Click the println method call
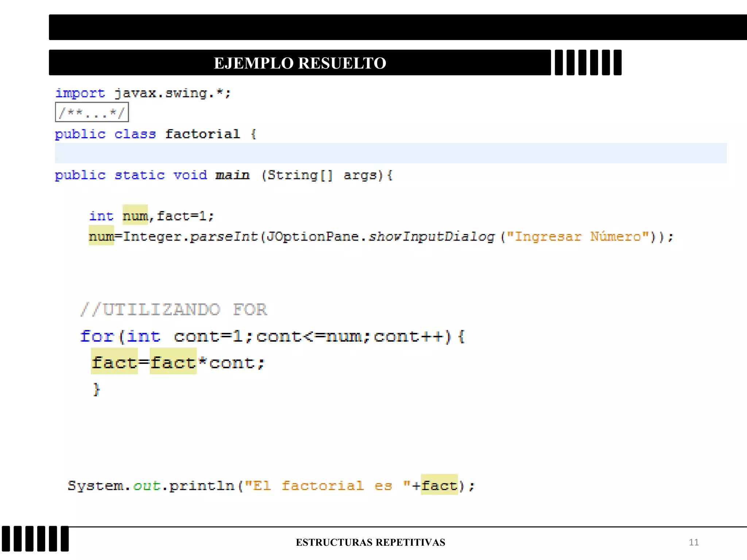This screenshot has height=560, width=747. pos(201,486)
